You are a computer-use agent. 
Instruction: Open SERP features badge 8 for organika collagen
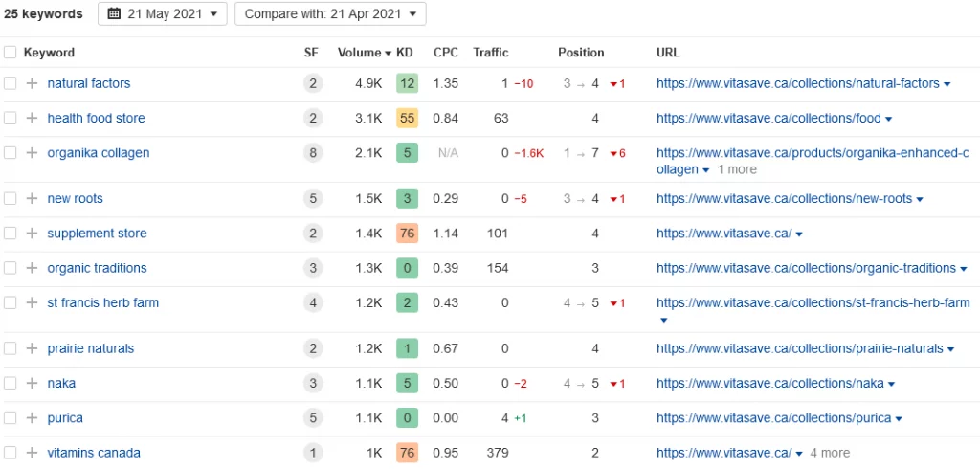(x=313, y=153)
